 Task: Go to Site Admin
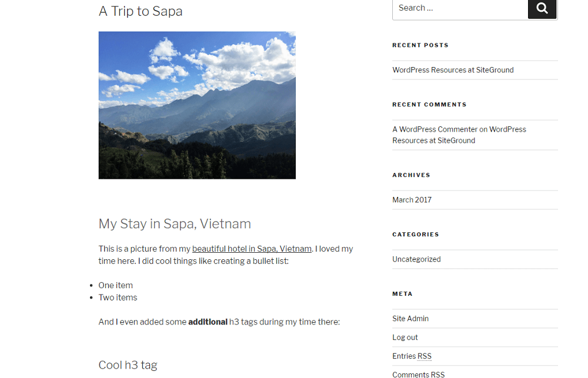410,319
